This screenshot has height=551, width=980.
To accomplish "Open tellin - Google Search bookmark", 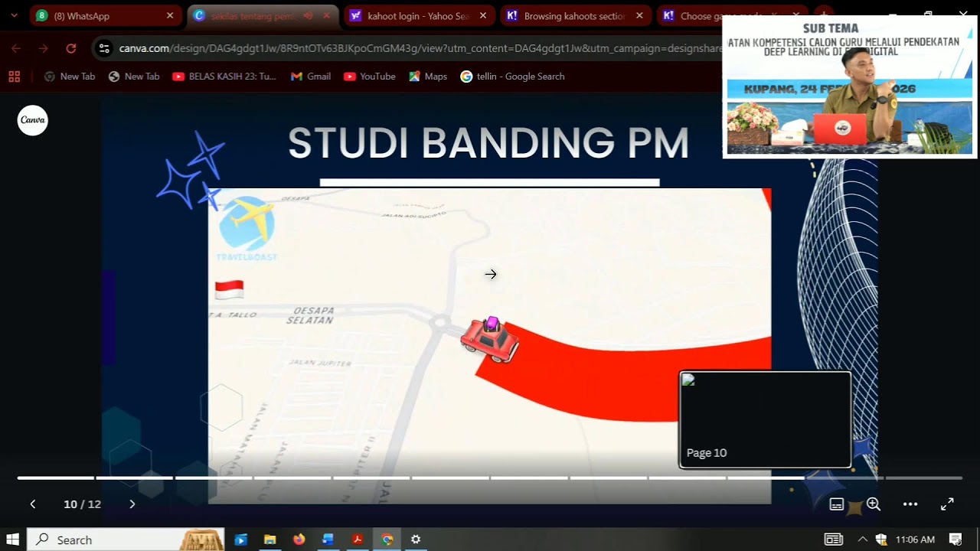I will (512, 77).
